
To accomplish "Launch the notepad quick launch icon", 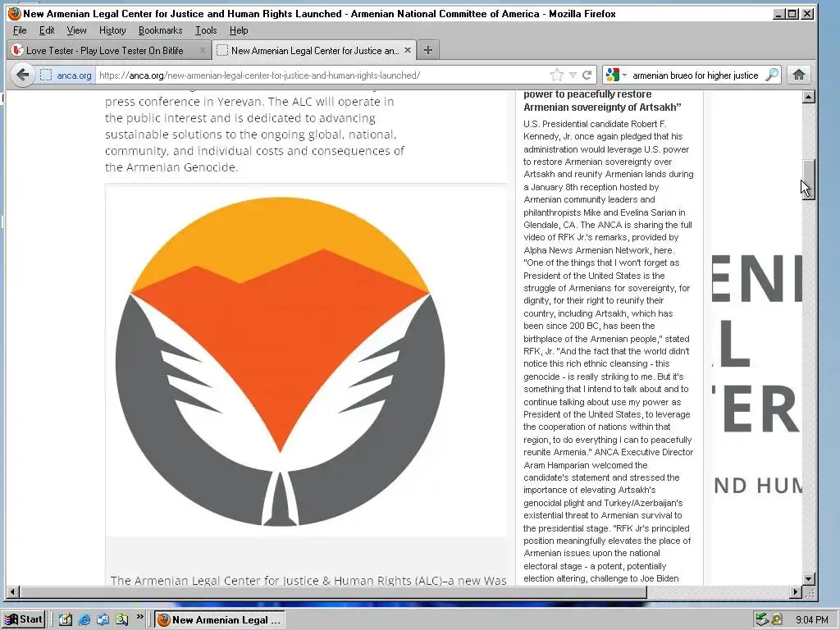I will 66,619.
